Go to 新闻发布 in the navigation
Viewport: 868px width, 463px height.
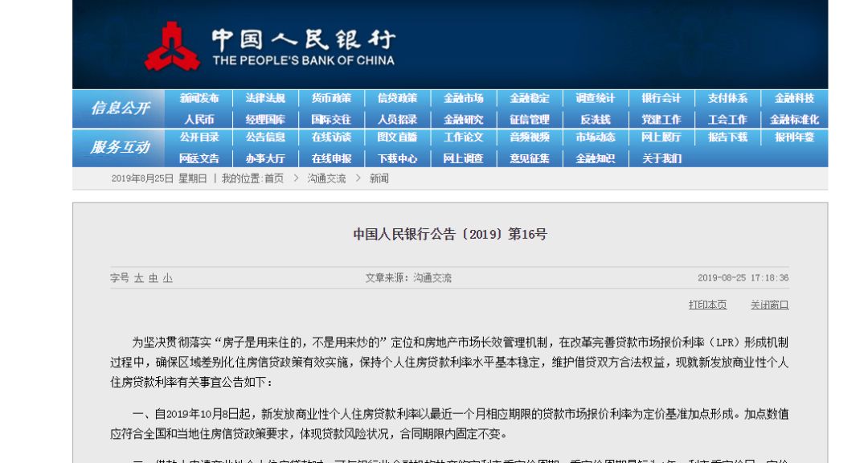point(199,99)
